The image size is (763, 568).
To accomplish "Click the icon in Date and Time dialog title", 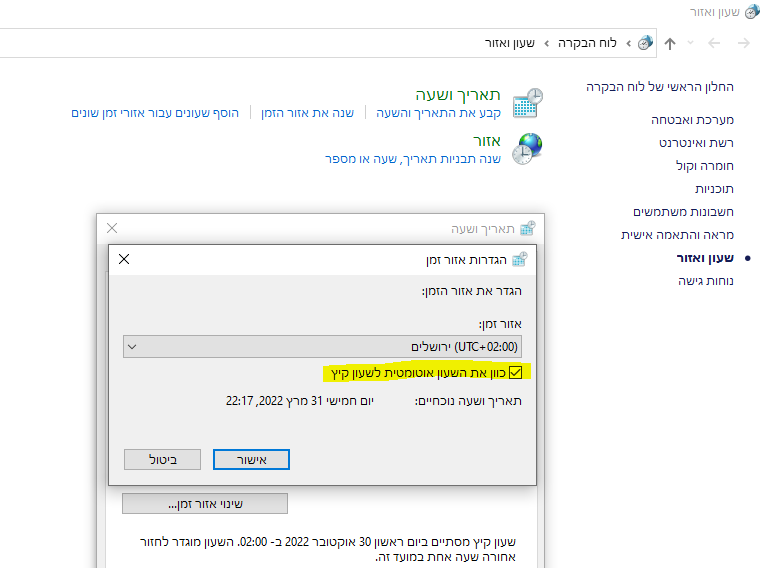I will coord(527,228).
